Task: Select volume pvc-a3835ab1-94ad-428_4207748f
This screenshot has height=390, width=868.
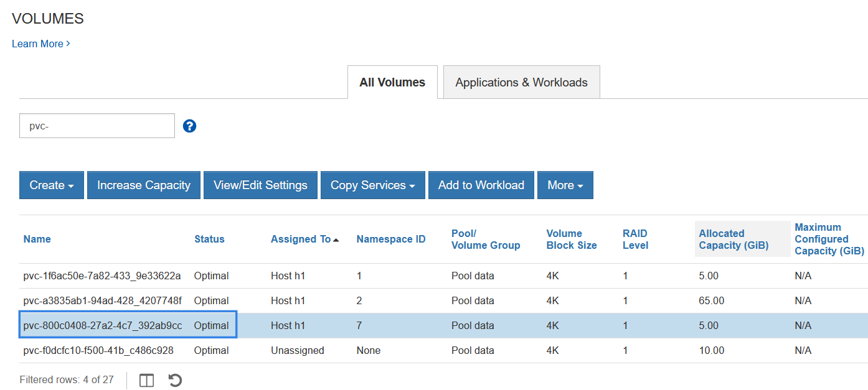Action: 103,301
